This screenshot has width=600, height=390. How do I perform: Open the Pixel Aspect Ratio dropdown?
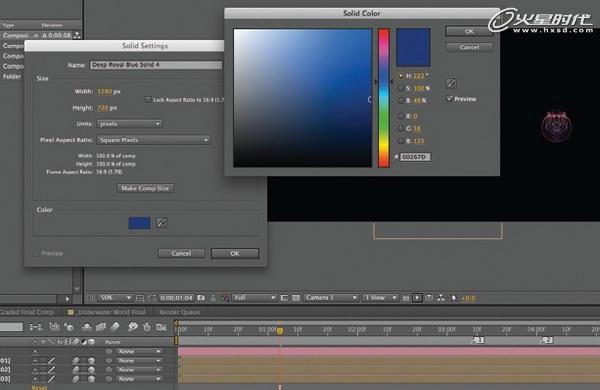(x=153, y=140)
